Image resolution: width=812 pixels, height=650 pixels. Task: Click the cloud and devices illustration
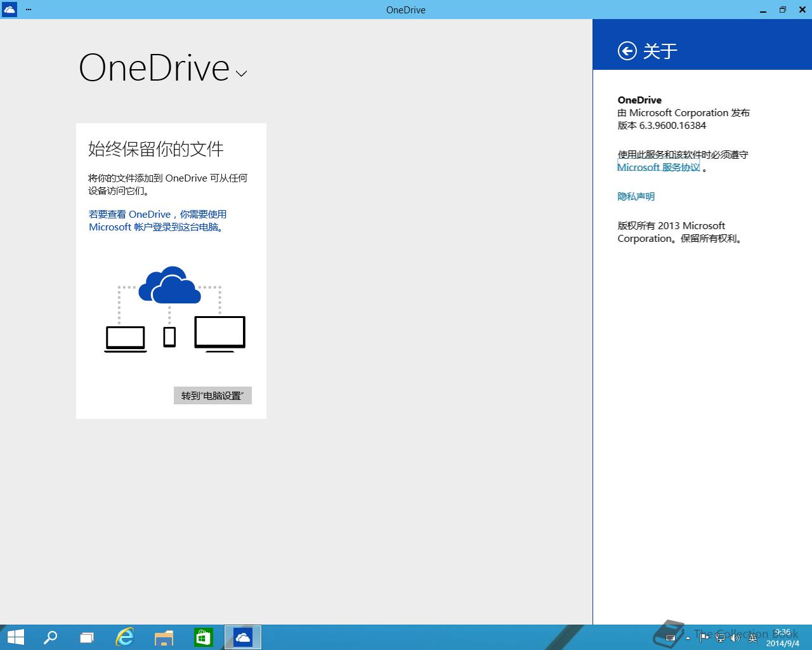(x=174, y=309)
